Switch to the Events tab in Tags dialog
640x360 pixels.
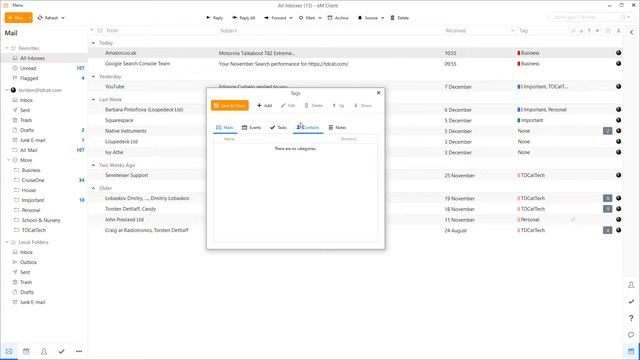coord(251,127)
